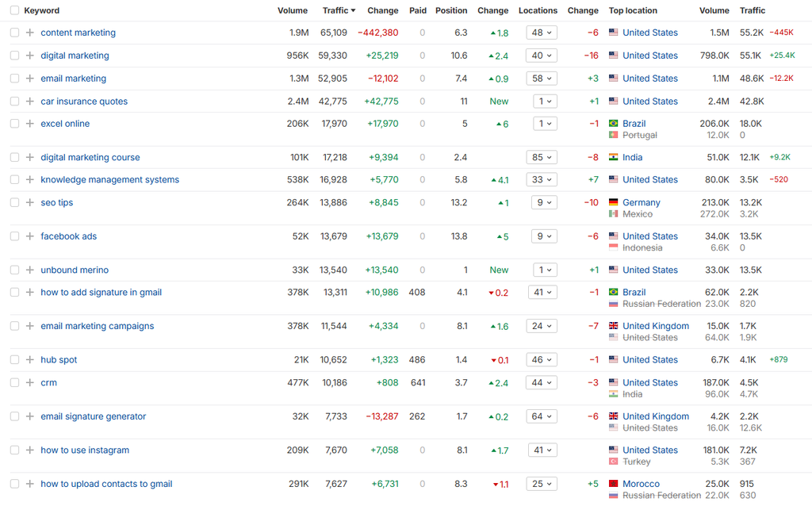Click the plus icon beside how to add signature in gmail
The image size is (812, 506).
(30, 292)
